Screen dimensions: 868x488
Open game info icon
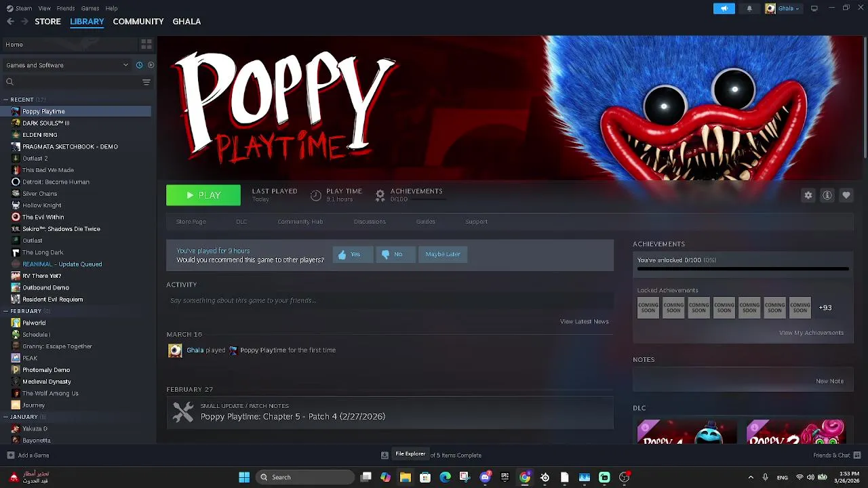tap(827, 195)
